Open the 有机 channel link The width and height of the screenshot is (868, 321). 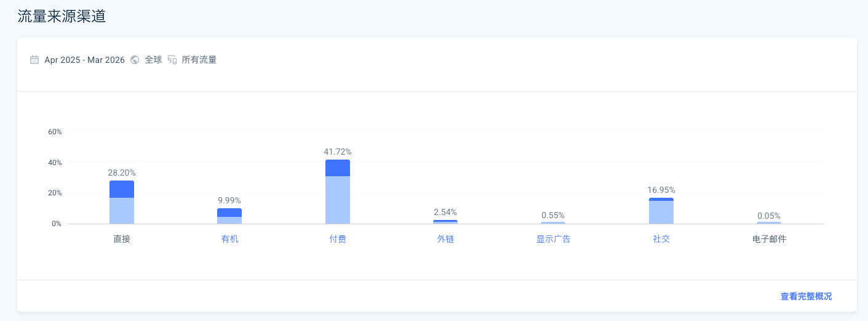pyautogui.click(x=229, y=239)
